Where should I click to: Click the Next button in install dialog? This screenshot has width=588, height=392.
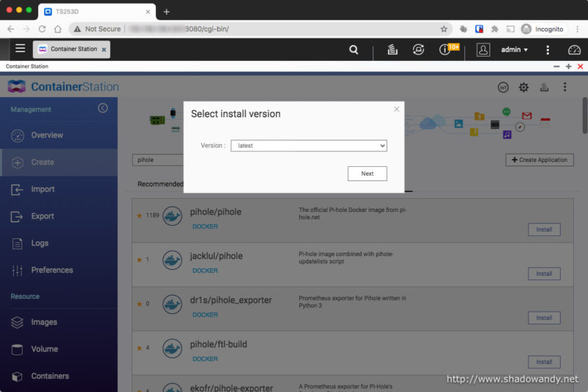pos(367,174)
